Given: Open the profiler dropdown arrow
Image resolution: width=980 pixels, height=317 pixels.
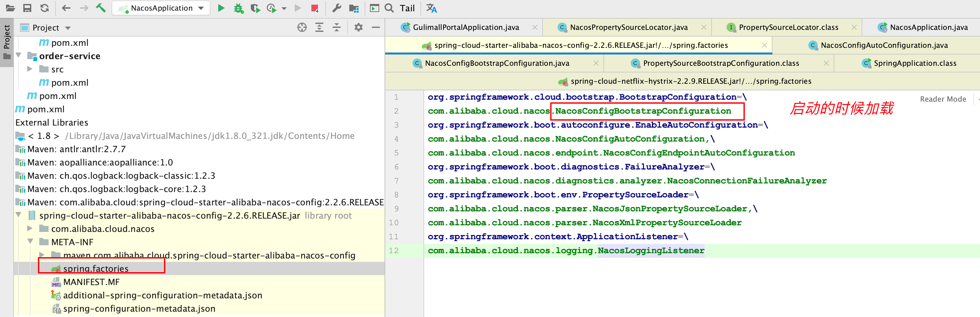Looking at the screenshot, I should 284,8.
